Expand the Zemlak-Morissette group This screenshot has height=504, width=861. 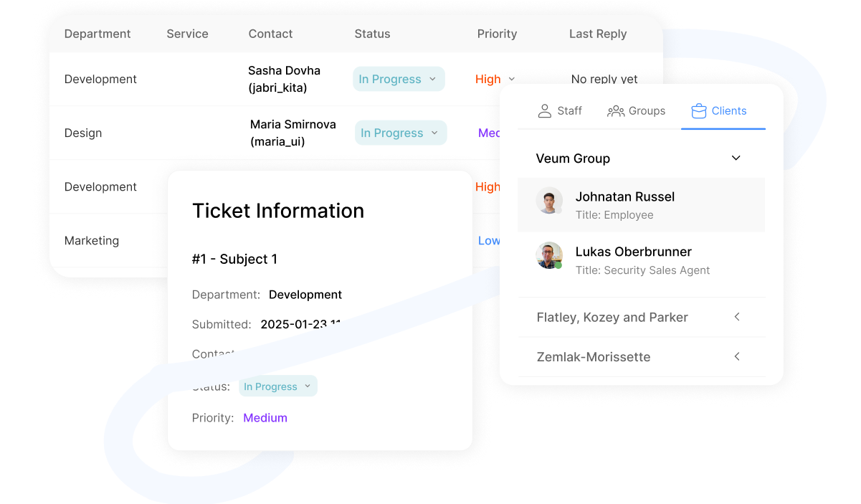point(737,357)
